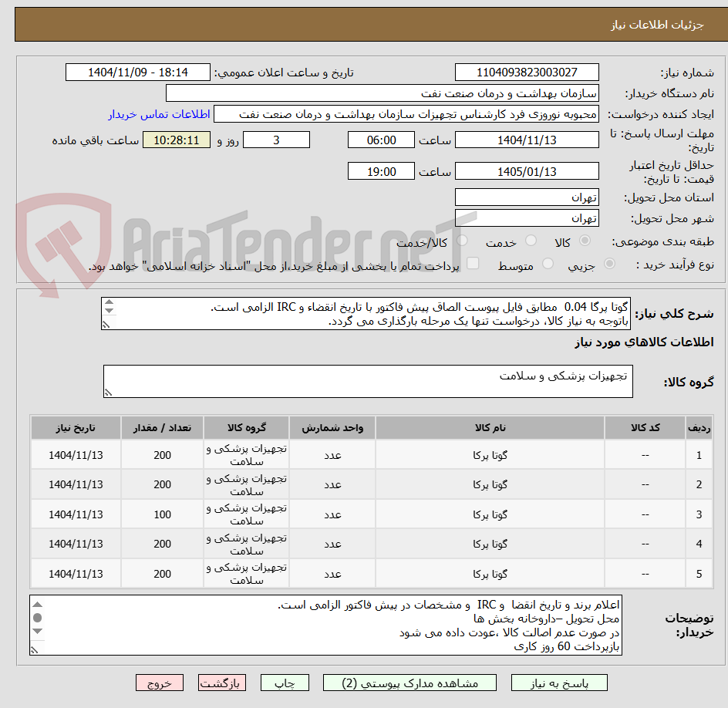Click the buyer organization name field
728x708 pixels.
click(382, 93)
